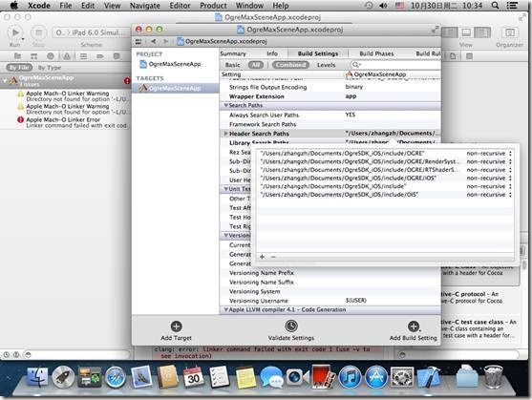Launch Xcode hammer icon in Dock
This screenshot has width=532, height=400.
coord(428,377)
